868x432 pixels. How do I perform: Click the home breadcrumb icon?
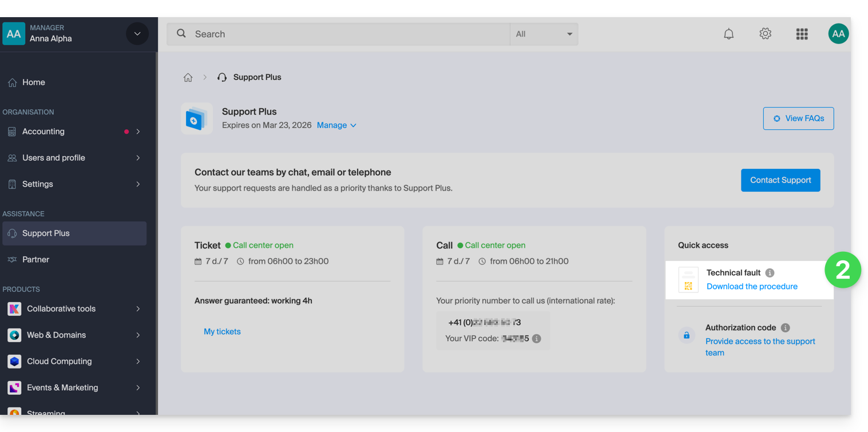pos(188,77)
